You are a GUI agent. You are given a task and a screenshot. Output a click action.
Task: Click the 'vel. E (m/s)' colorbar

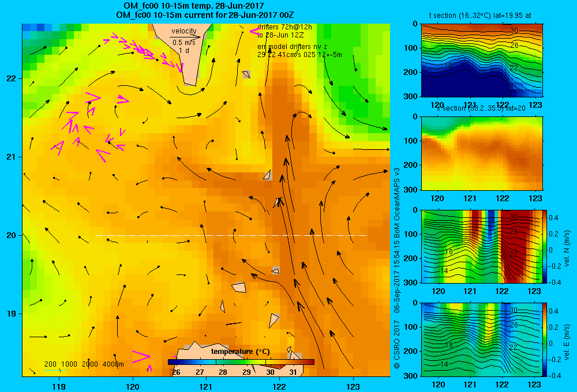pos(545,340)
